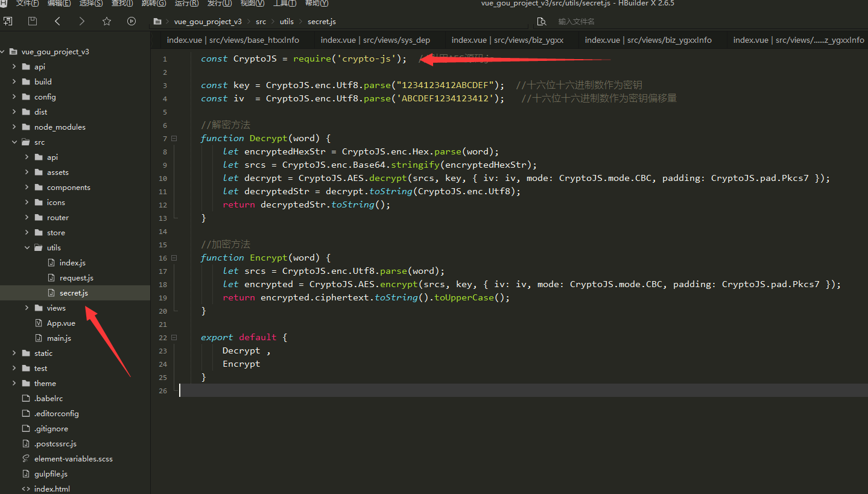Switch to the src/views/sys_dep index.vue tab
The width and height of the screenshot is (868, 494).
[376, 40]
